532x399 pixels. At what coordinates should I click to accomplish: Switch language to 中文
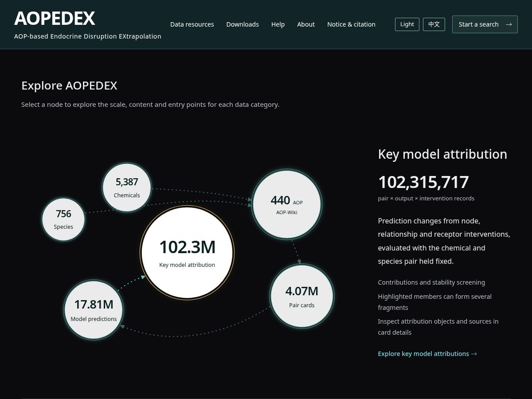tap(434, 24)
